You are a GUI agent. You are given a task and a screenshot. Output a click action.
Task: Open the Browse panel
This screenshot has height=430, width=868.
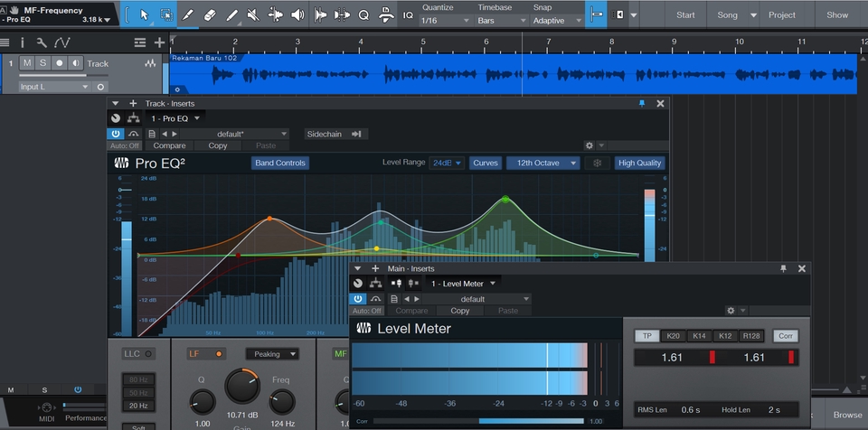point(847,415)
